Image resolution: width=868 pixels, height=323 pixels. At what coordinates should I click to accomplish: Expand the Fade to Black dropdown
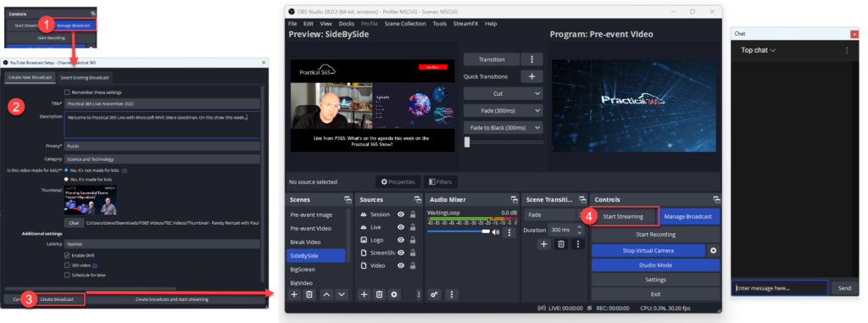click(x=504, y=127)
